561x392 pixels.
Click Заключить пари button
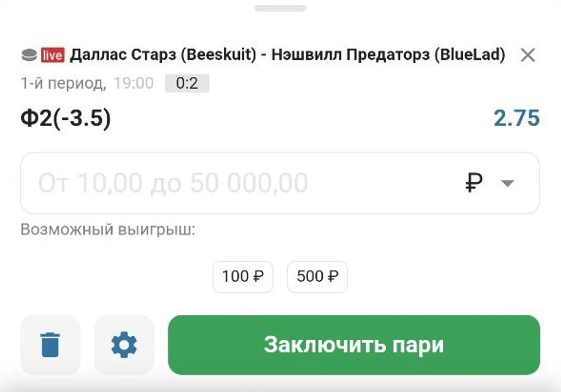[354, 345]
